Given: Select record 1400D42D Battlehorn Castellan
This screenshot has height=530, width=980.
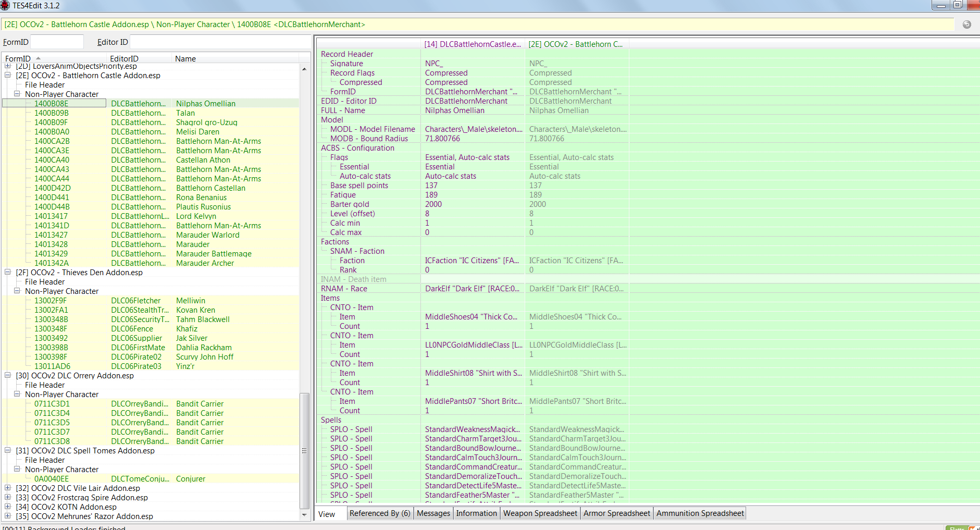Looking at the screenshot, I should [x=151, y=188].
